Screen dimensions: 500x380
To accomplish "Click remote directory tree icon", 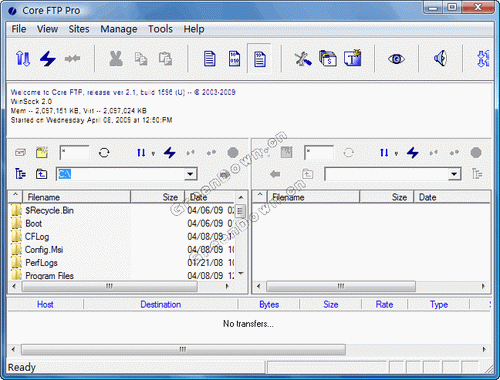I will pyautogui.click(x=477, y=174).
